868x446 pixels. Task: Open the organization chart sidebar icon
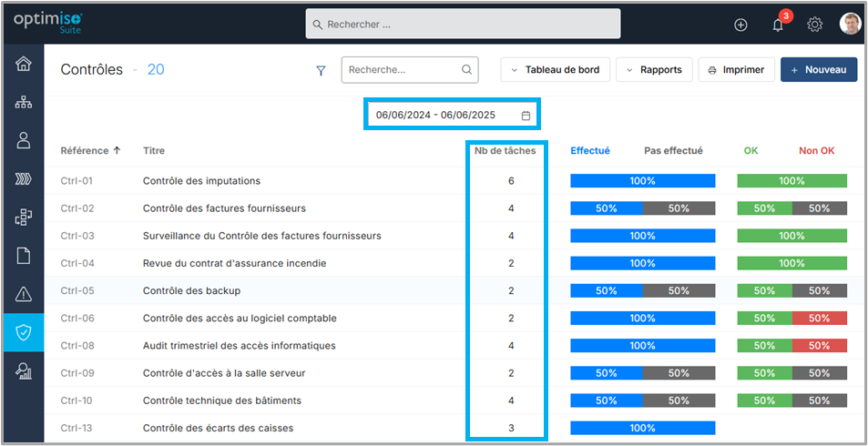(23, 102)
